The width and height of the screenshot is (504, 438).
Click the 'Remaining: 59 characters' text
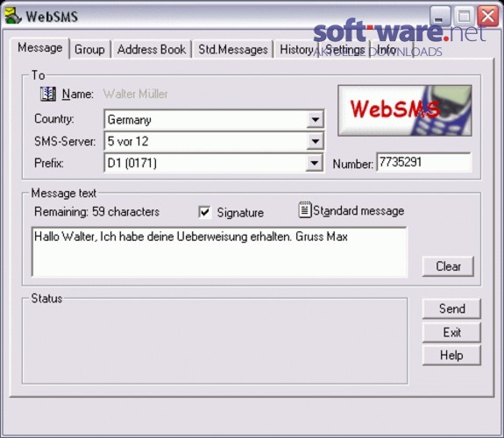(96, 212)
